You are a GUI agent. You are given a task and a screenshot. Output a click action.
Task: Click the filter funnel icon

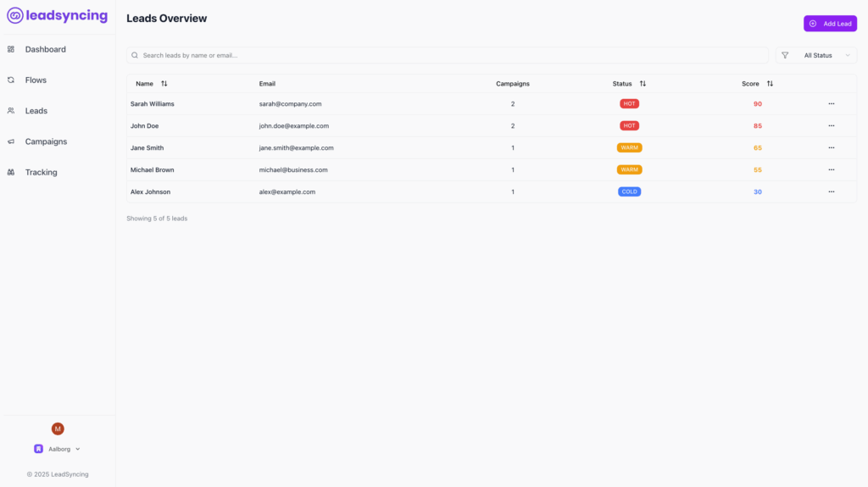785,55
